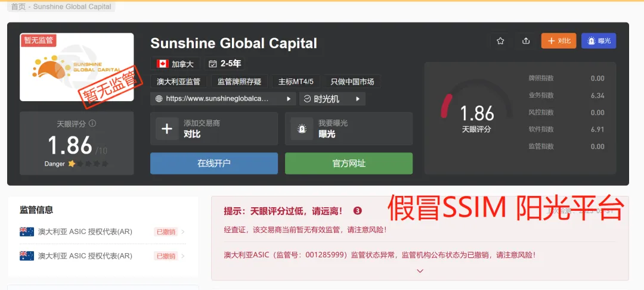Click the Sunshine Global Capital logo thumbnail
This screenshot has width=644, height=290.
[x=77, y=67]
